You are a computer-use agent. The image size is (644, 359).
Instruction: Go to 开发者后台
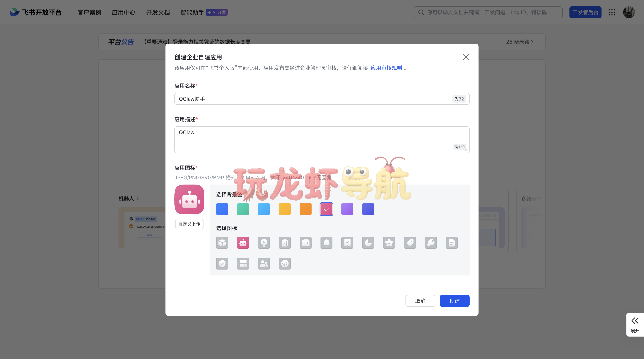[x=585, y=12]
